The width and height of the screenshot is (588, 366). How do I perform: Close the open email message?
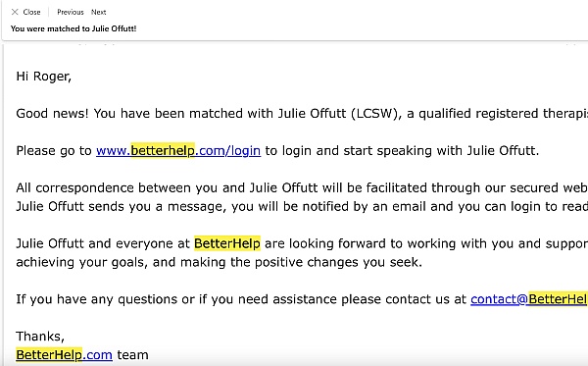[x=25, y=12]
